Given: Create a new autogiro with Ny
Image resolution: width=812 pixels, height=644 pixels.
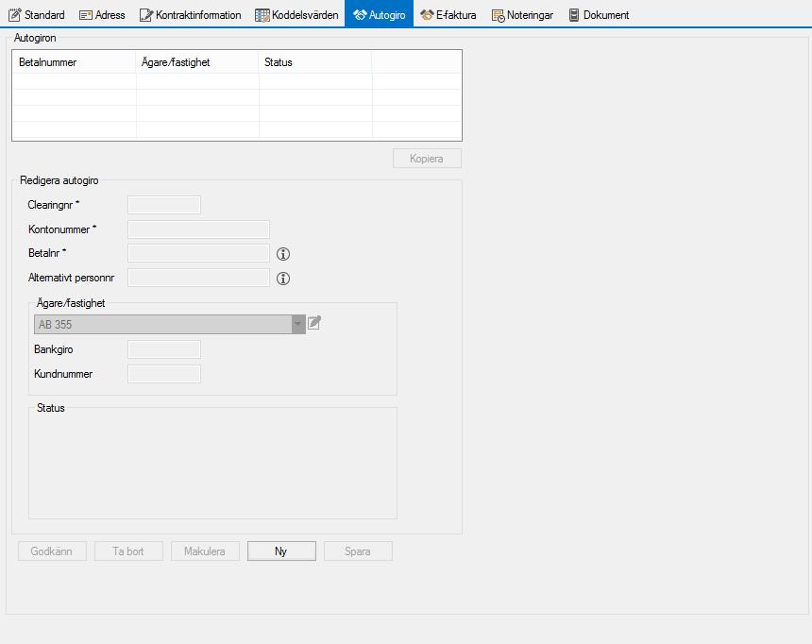Looking at the screenshot, I should click(281, 551).
